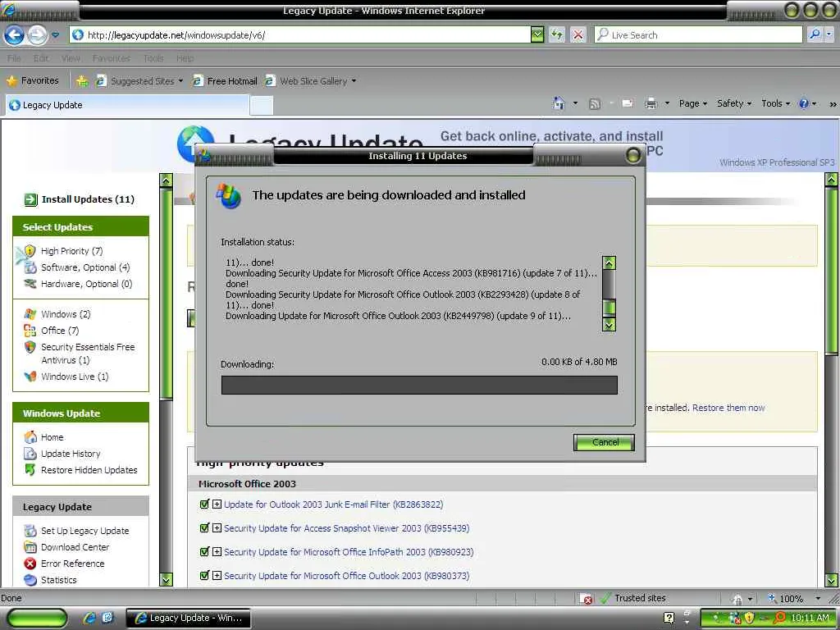Viewport: 840px width, 630px height.
Task: Open Web Slice Gallery dropdown
Action: click(354, 81)
